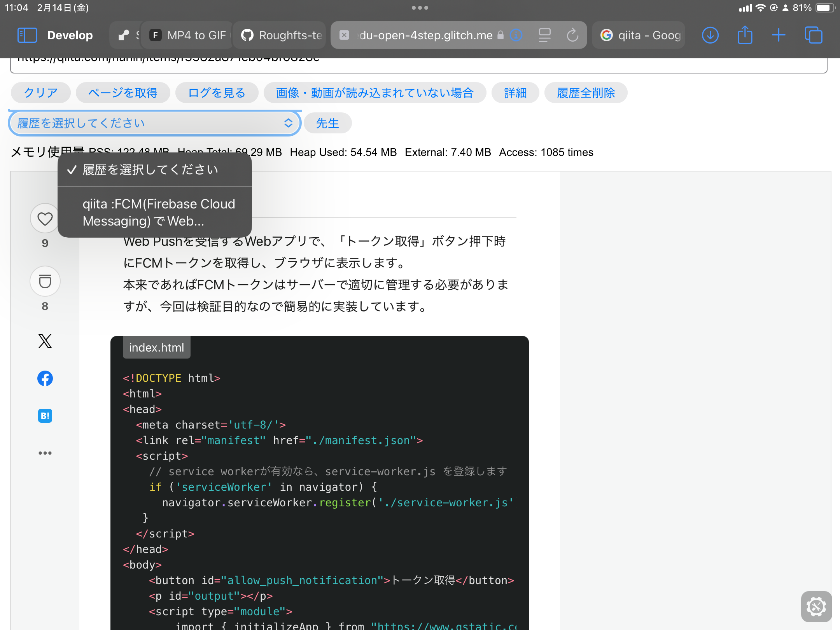Open the Develop menu
Screen dimensions: 840x630
(x=70, y=35)
